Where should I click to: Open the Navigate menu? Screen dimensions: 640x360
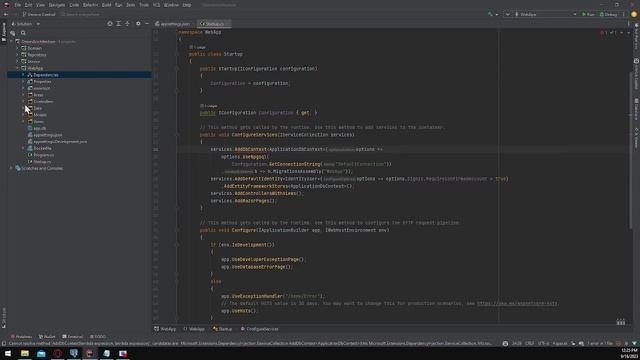tap(57, 5)
